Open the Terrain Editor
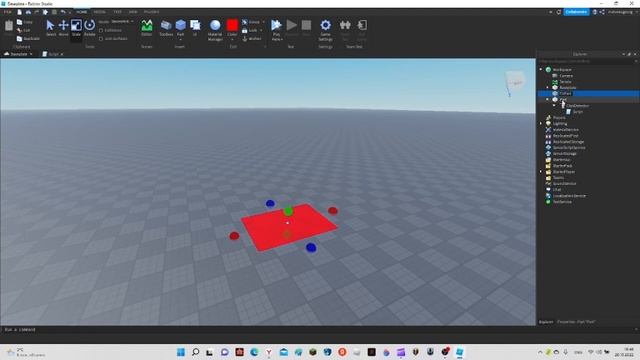This screenshot has width=640, height=360. coord(147,28)
